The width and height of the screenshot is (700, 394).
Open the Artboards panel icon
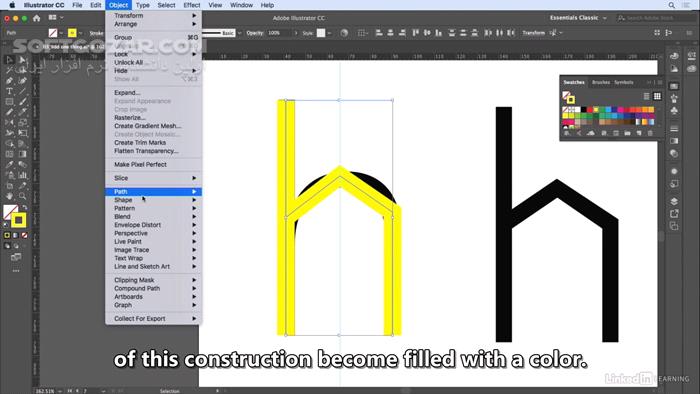click(674, 226)
